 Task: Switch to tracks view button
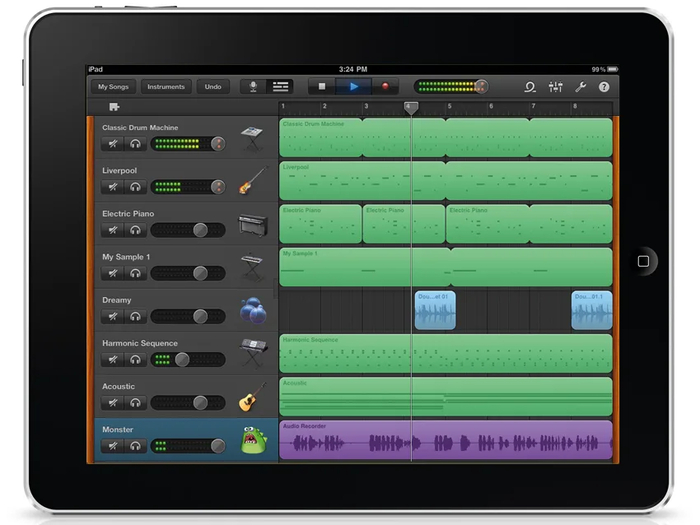280,87
